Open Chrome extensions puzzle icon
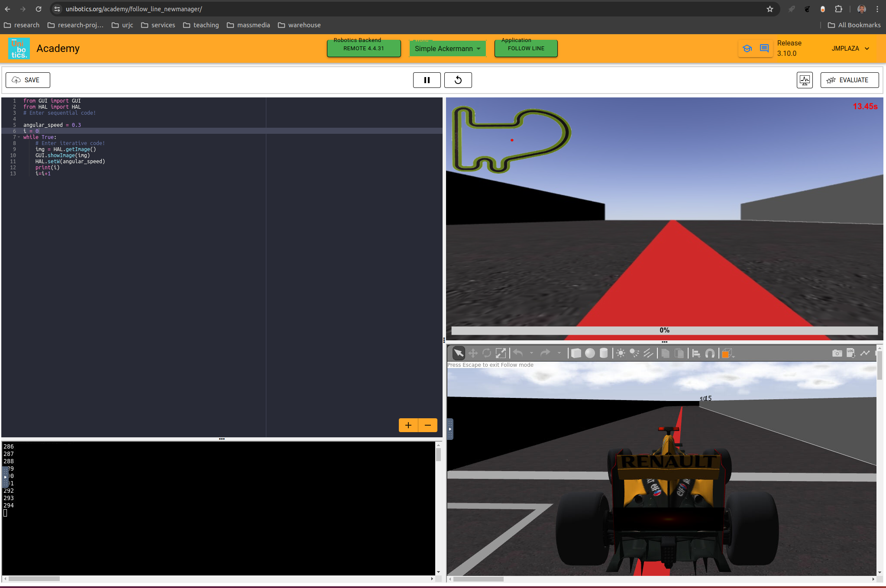The height and width of the screenshot is (588, 886). click(x=838, y=9)
